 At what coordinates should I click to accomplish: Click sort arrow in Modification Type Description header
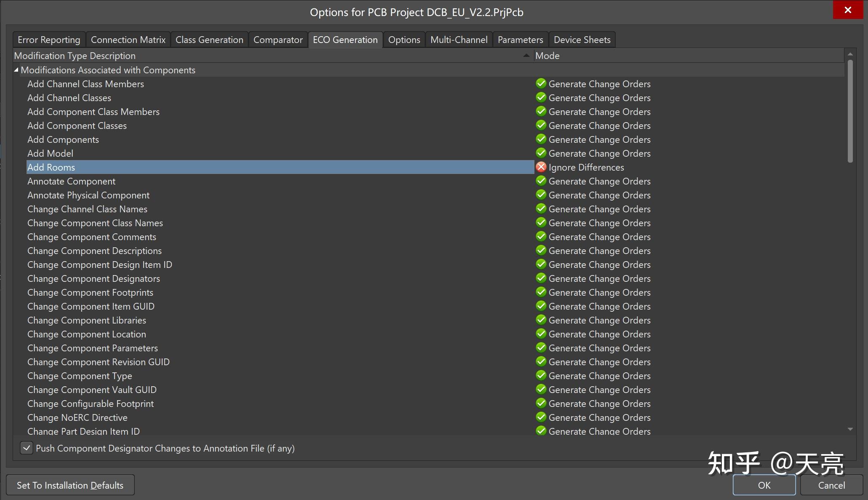(x=526, y=56)
